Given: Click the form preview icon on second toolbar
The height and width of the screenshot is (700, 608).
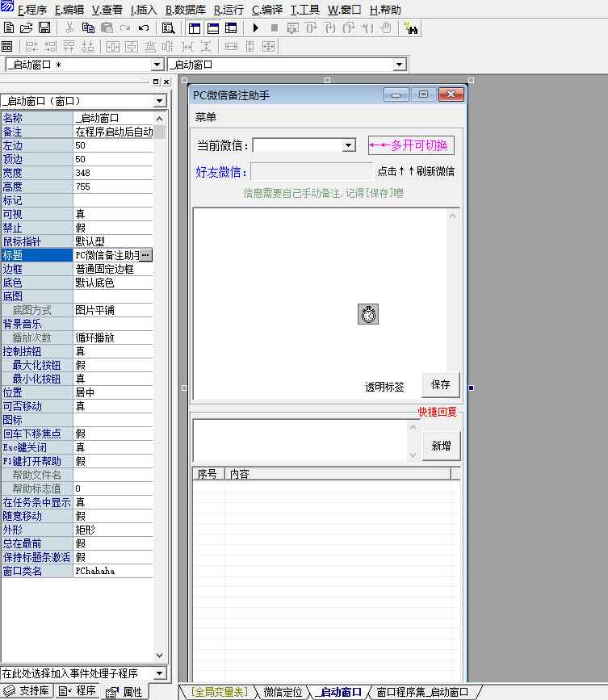Looking at the screenshot, I should (x=7, y=46).
